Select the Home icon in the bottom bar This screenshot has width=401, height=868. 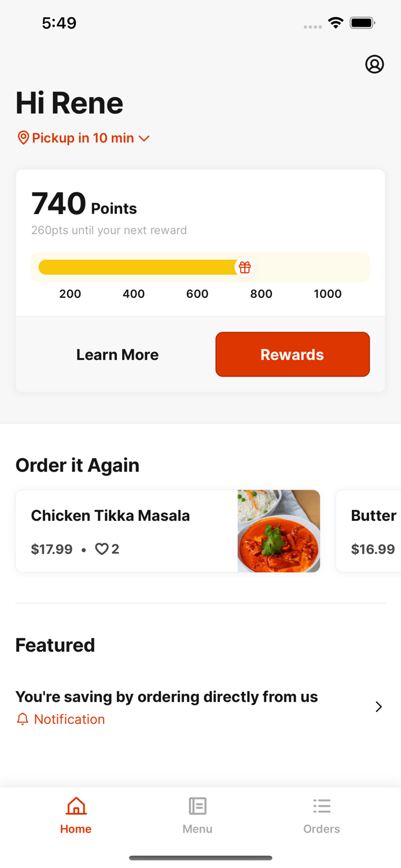[76, 806]
